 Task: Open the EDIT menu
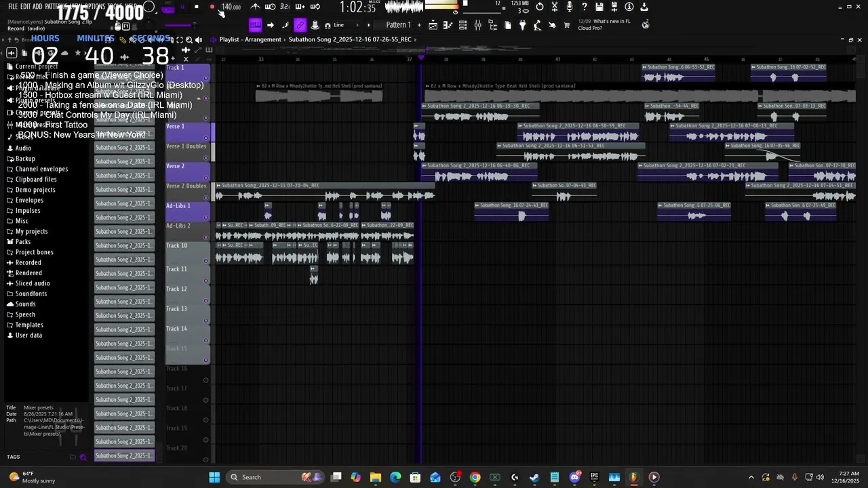(26, 7)
